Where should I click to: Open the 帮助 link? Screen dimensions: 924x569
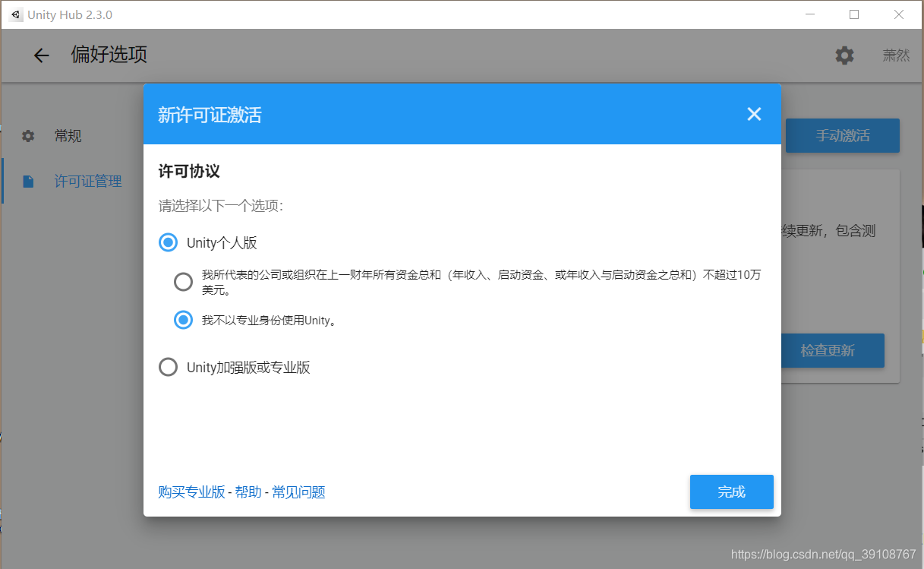point(248,492)
